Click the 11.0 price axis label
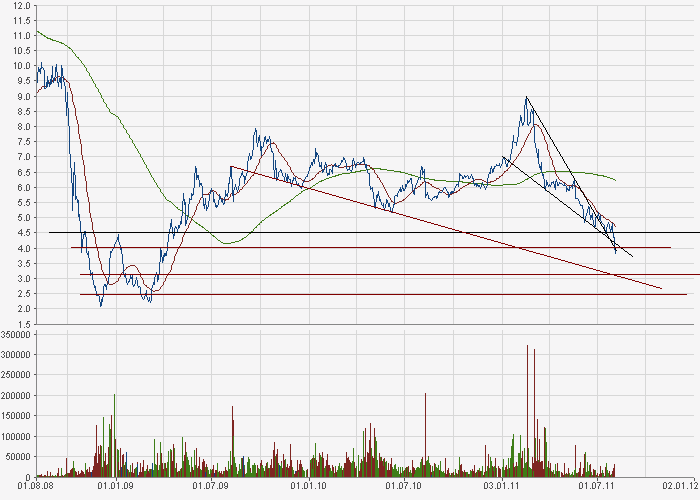Image resolution: width=700 pixels, height=500 pixels. tap(21, 36)
